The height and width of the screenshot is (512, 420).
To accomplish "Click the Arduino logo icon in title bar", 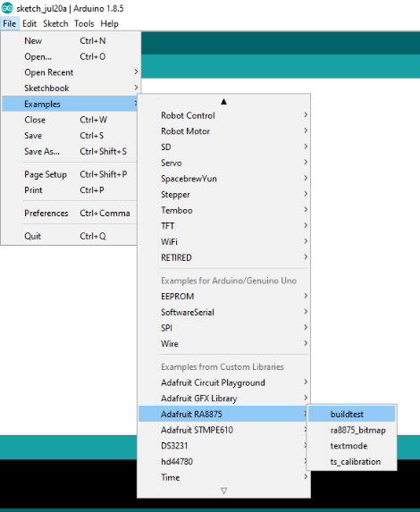I will tap(7, 8).
